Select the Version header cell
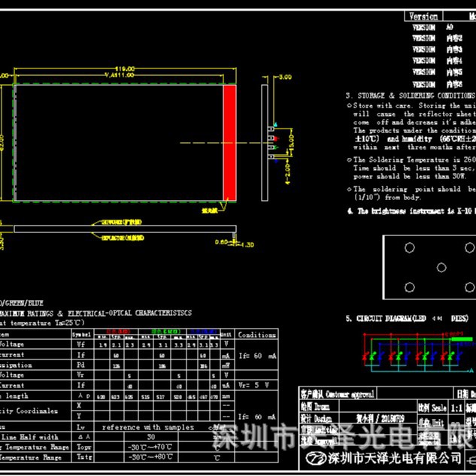Viewport: 476px width, 476px height. tap(423, 17)
